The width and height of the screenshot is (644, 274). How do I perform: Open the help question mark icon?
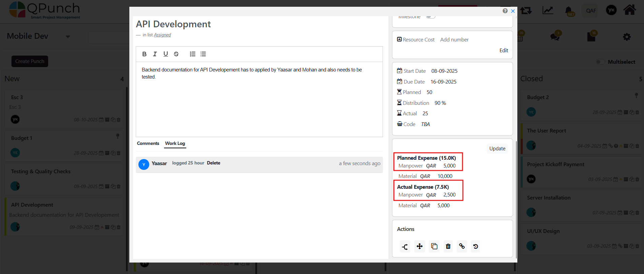(x=505, y=11)
